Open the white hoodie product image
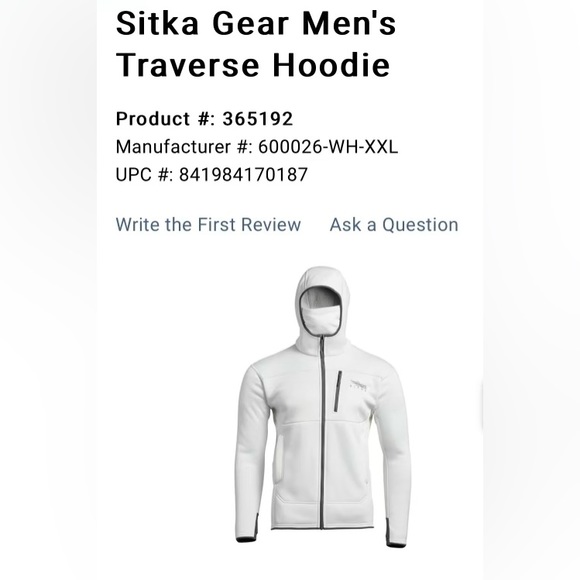Screen dimensions: 580x580 [x=323, y=407]
